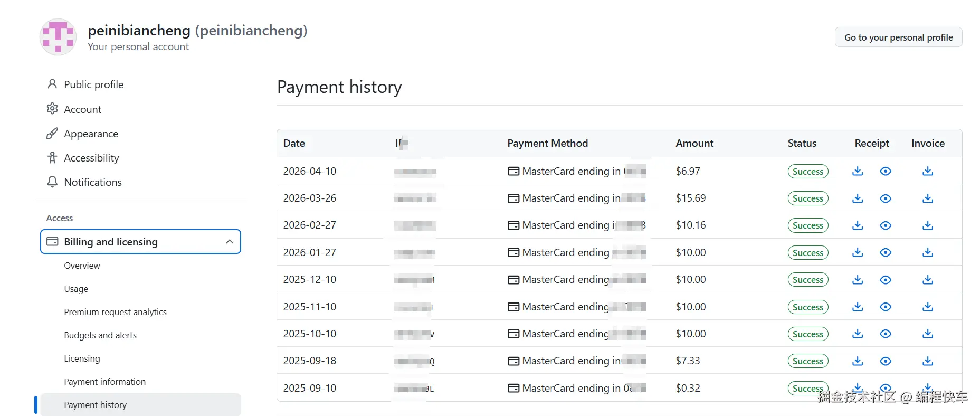Download receipt for 2026-04-10 payment
Viewport: 980px width, 416px height.
tap(858, 171)
